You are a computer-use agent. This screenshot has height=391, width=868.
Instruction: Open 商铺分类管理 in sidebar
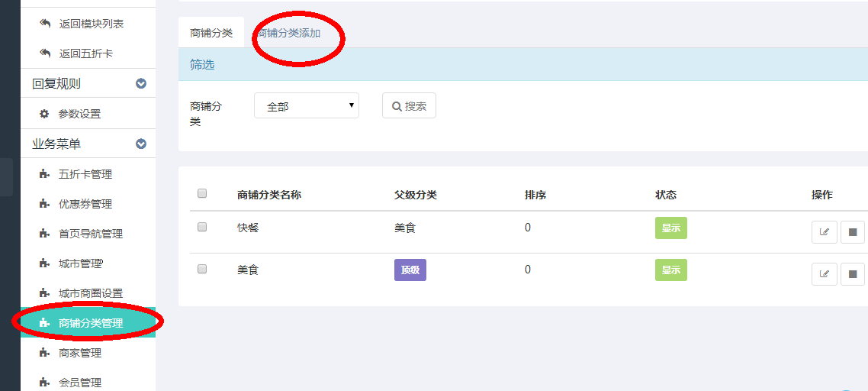point(90,323)
